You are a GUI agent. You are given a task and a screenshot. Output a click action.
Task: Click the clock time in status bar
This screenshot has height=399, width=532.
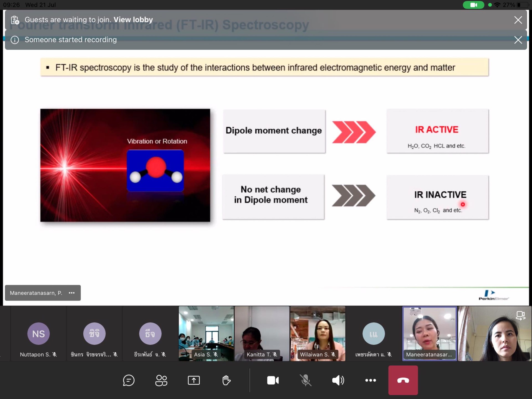coord(11,5)
